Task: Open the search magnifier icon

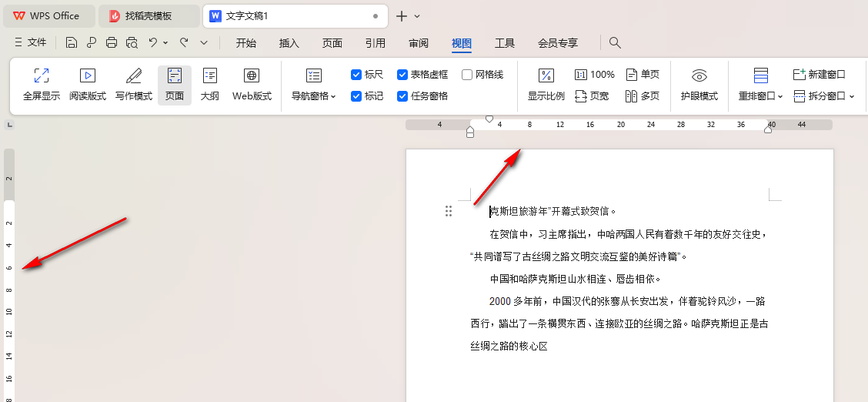Action: [x=615, y=42]
